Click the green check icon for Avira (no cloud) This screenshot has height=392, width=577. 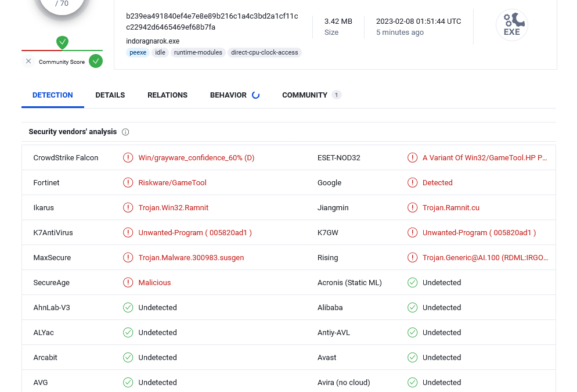point(413,383)
